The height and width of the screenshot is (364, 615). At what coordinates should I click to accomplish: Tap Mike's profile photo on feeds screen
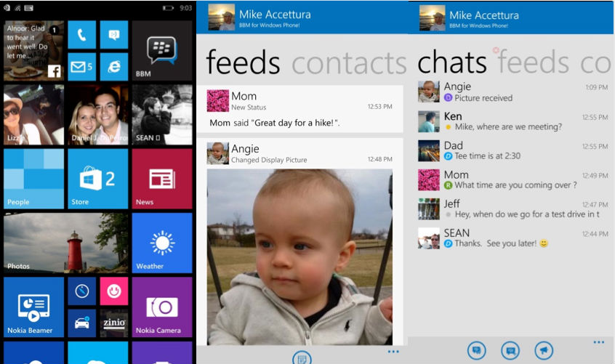tap(222, 17)
